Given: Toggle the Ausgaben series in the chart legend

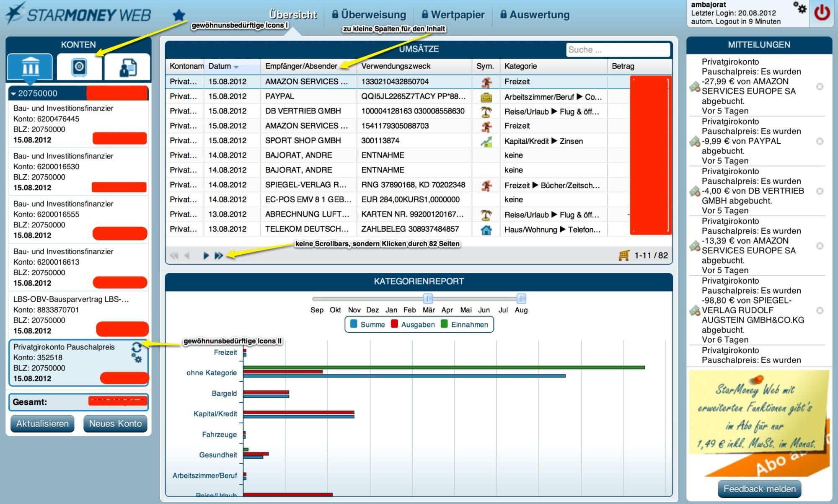Looking at the screenshot, I should click(x=413, y=324).
